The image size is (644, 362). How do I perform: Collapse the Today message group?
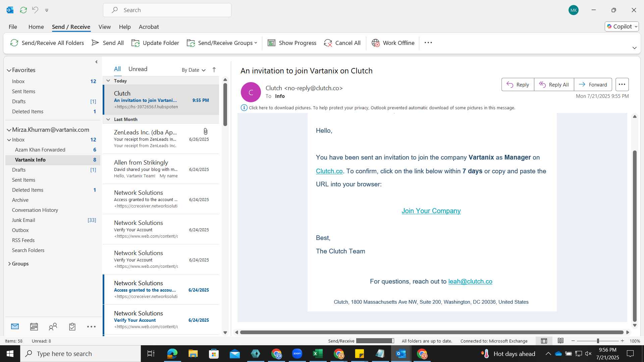pyautogui.click(x=108, y=80)
